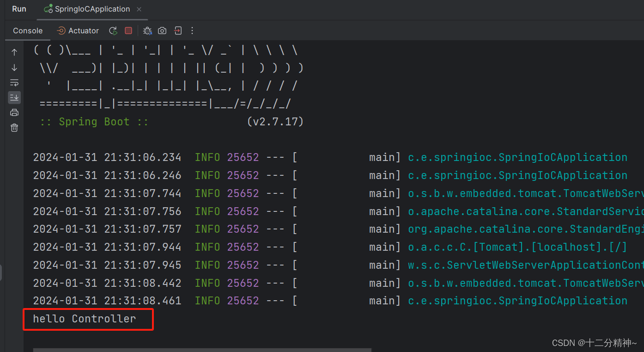Click the print console icon
The width and height of the screenshot is (644, 352).
14,112
